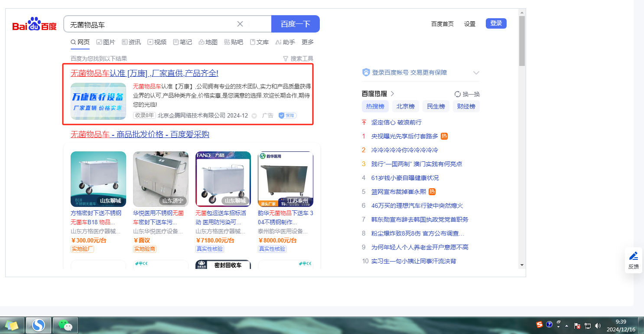Switch to the 财经榜 tab

point(466,106)
